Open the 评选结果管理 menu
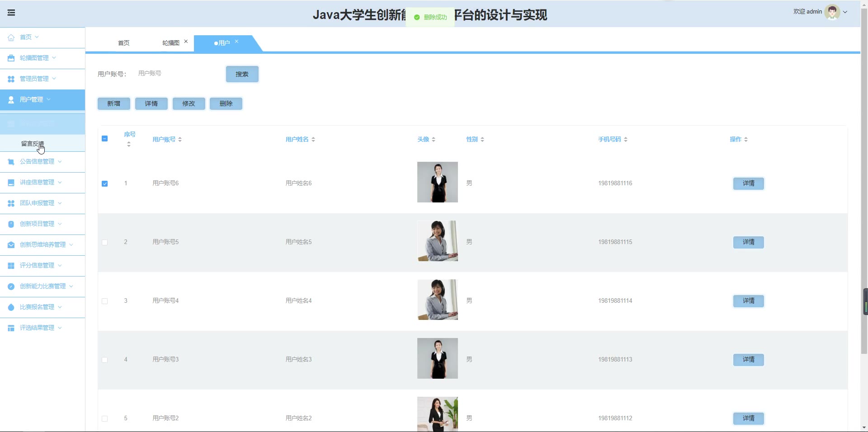Viewport: 868px width, 432px height. point(42,328)
